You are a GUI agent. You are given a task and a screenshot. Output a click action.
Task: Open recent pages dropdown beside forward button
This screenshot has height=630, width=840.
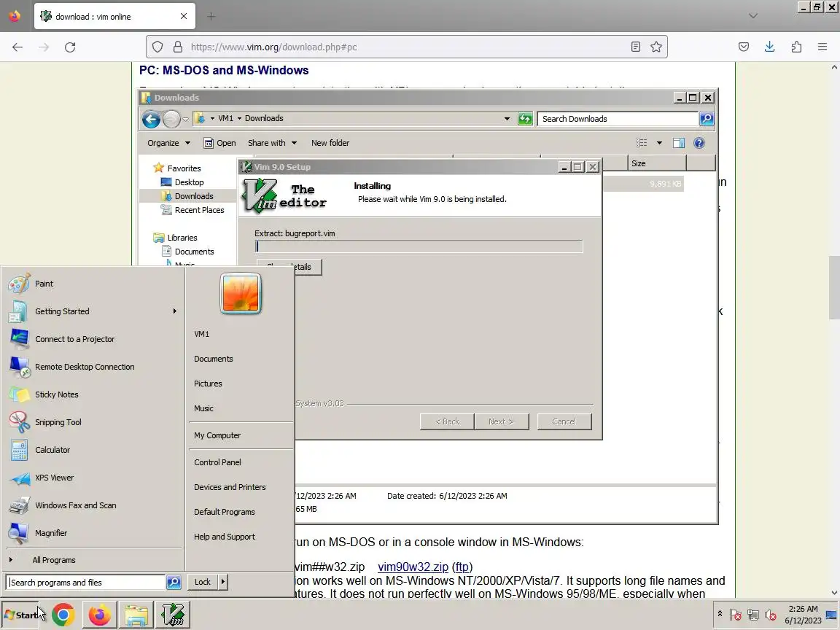[x=185, y=119]
